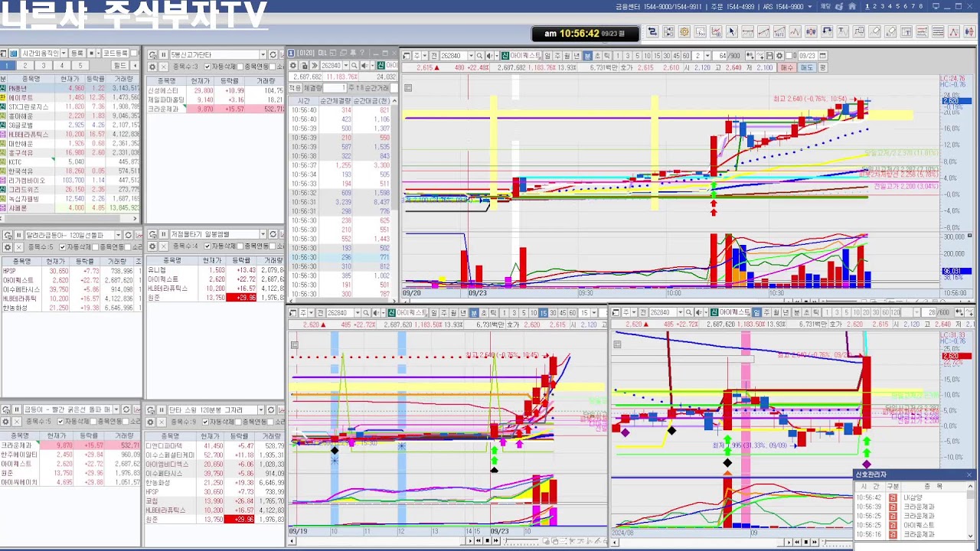
Task: Click the 매수 buy button in the top chart
Action: [787, 67]
